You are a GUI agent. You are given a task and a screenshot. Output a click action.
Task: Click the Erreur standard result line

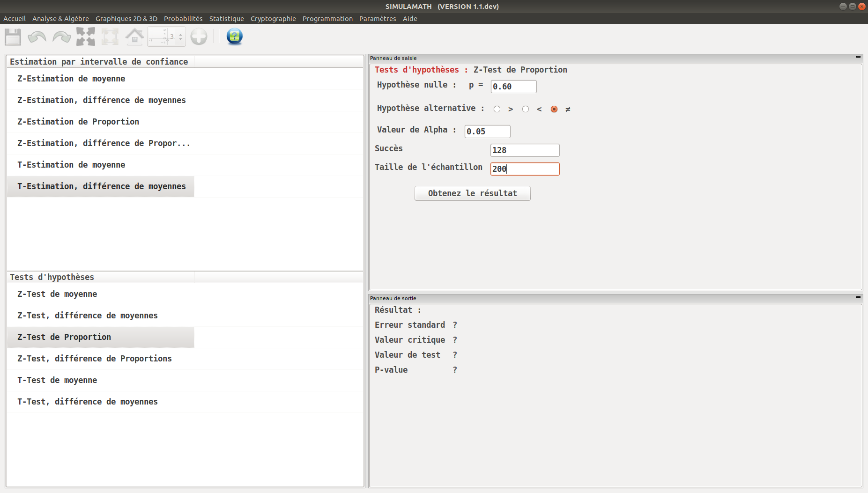pyautogui.click(x=416, y=325)
